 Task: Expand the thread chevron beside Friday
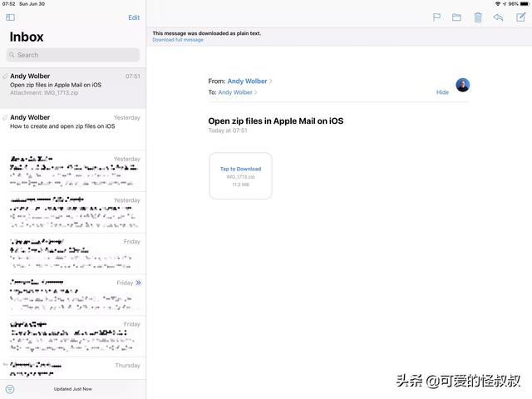click(139, 283)
